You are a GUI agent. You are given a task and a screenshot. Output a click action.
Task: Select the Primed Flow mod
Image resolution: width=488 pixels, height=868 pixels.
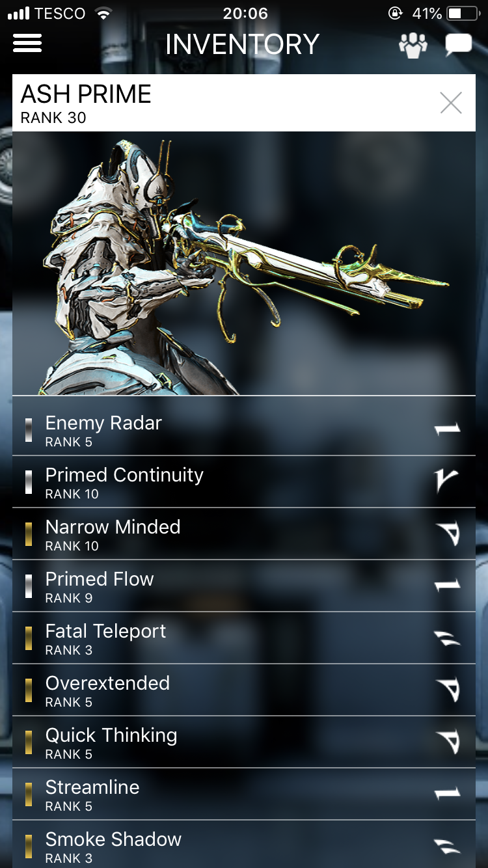tap(244, 586)
